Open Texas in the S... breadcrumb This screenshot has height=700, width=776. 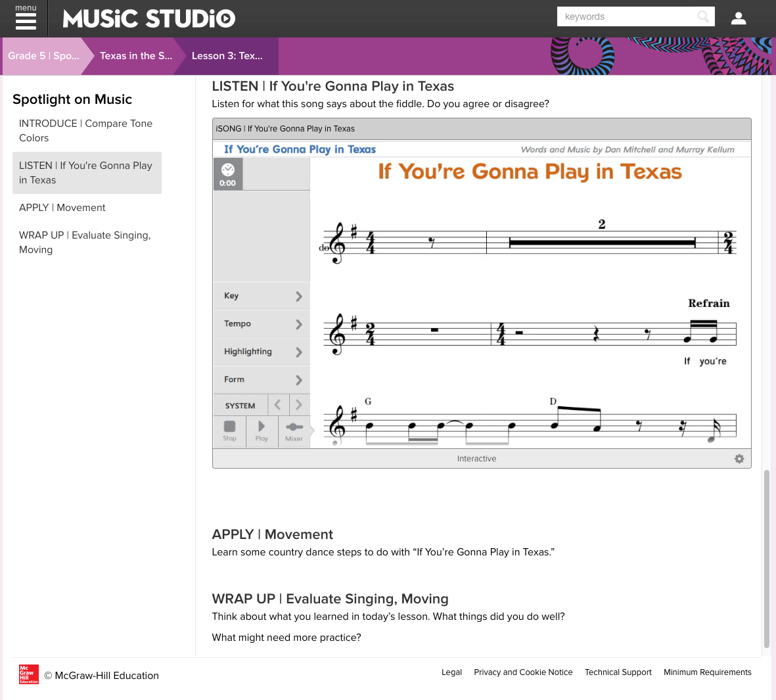tap(136, 56)
